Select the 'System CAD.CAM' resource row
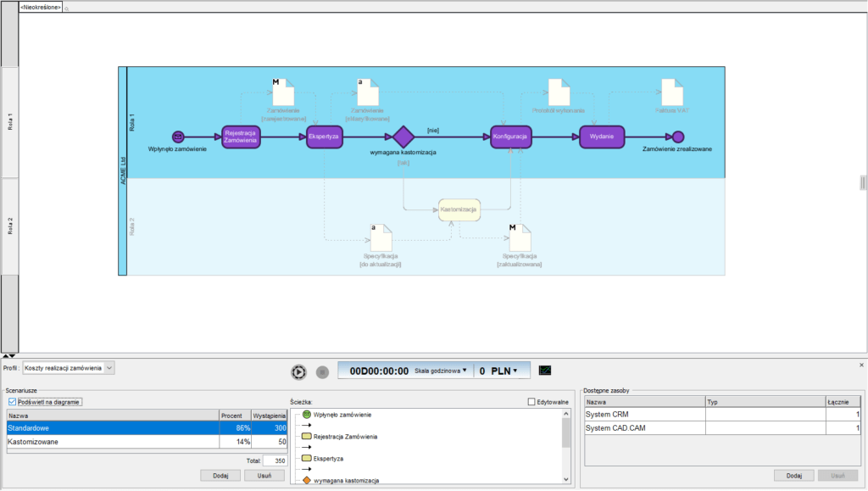The height and width of the screenshot is (491, 868). tap(722, 428)
